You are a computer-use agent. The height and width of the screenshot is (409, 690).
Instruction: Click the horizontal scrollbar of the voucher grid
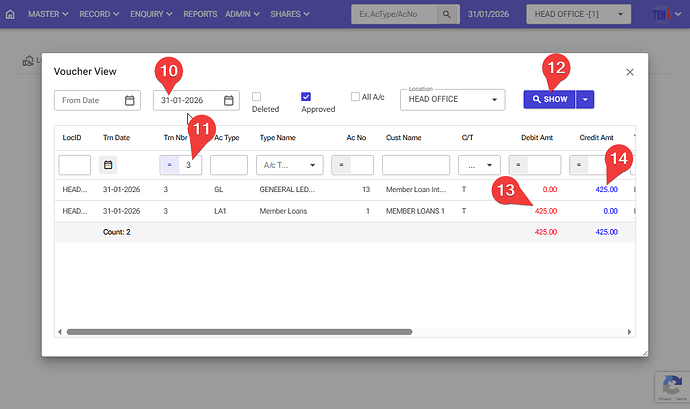pos(240,331)
